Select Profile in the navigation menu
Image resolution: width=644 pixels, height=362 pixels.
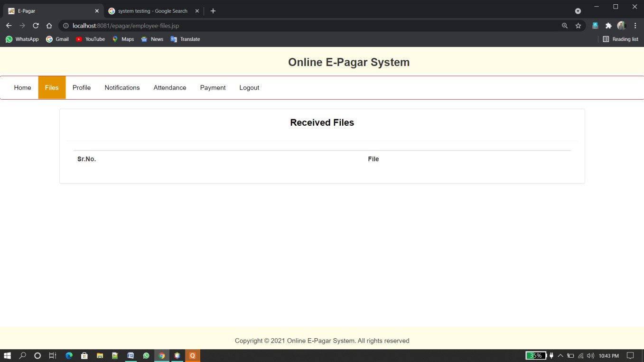click(81, 87)
